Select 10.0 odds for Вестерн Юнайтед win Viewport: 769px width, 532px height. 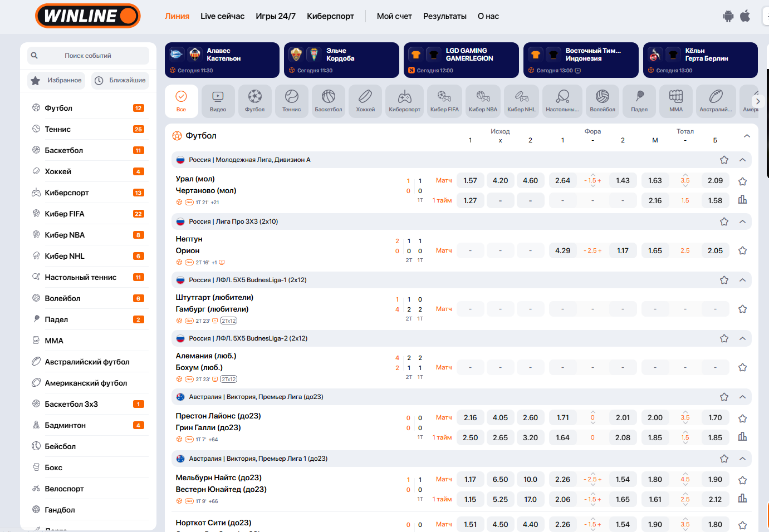tap(530, 479)
